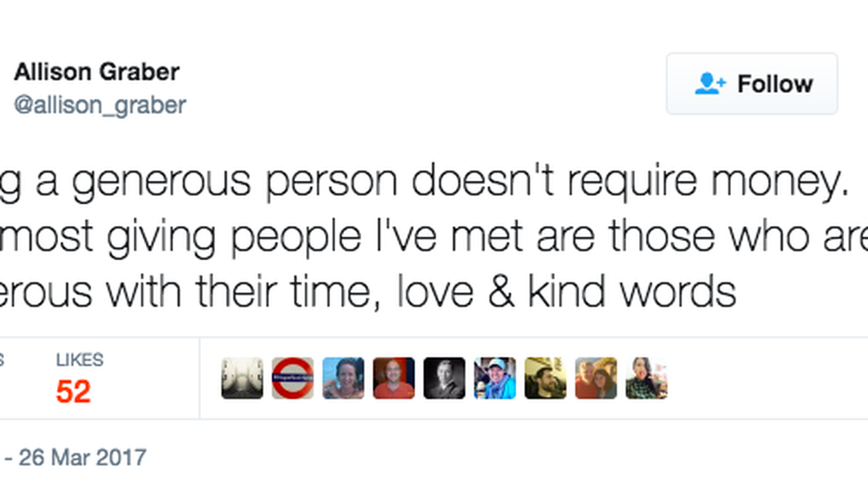Open the 26 Mar 2017 timestamp
868x488 pixels.
pos(82,457)
